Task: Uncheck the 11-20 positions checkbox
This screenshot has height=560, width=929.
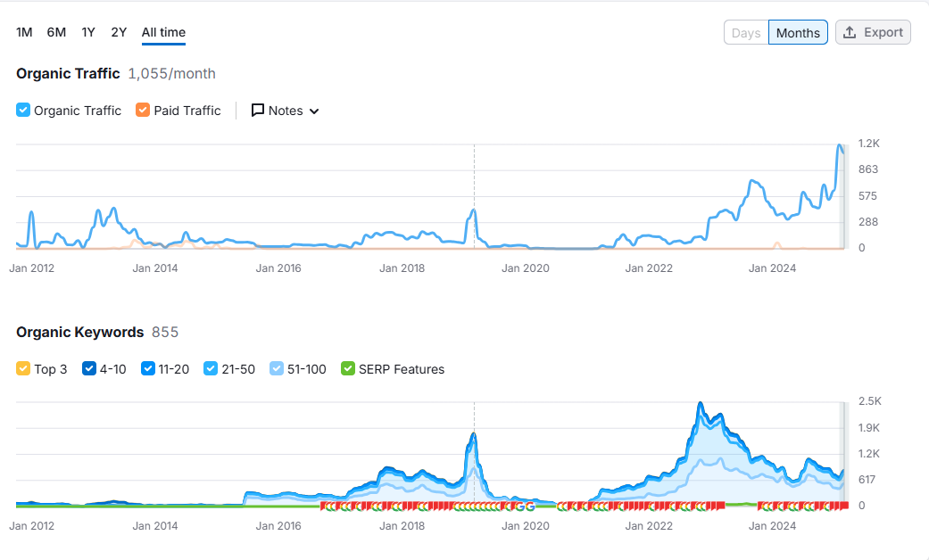Action: coord(147,369)
